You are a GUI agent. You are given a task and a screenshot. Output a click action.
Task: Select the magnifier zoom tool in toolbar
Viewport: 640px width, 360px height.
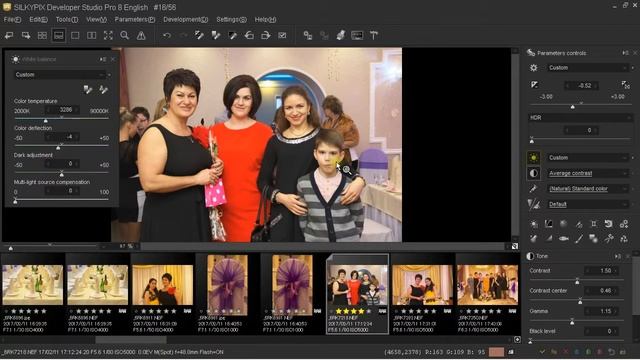click(124, 36)
